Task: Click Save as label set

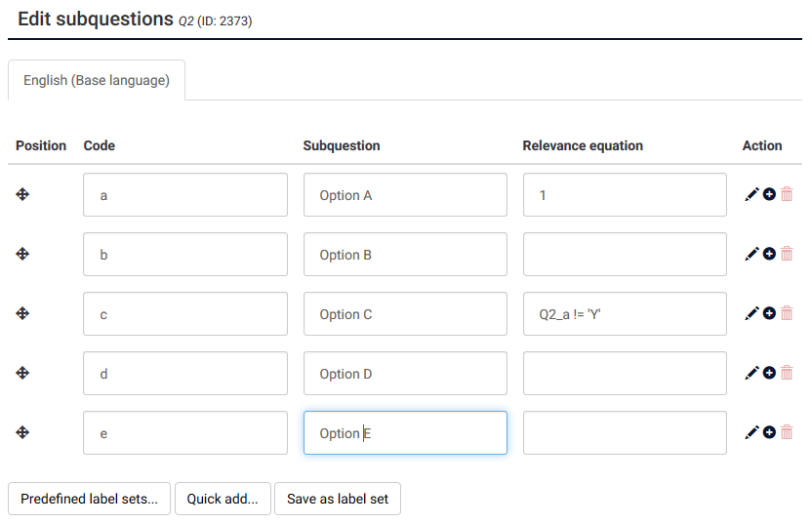Action: pos(338,499)
